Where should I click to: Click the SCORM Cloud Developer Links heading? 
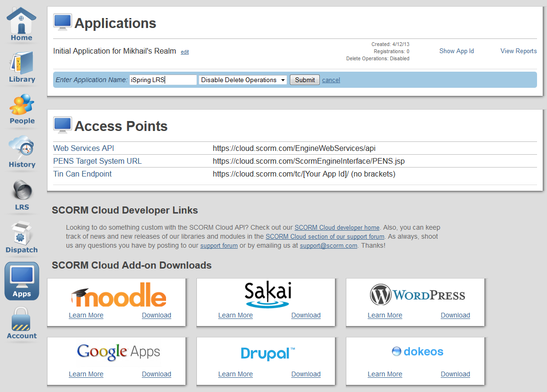pyautogui.click(x=125, y=210)
